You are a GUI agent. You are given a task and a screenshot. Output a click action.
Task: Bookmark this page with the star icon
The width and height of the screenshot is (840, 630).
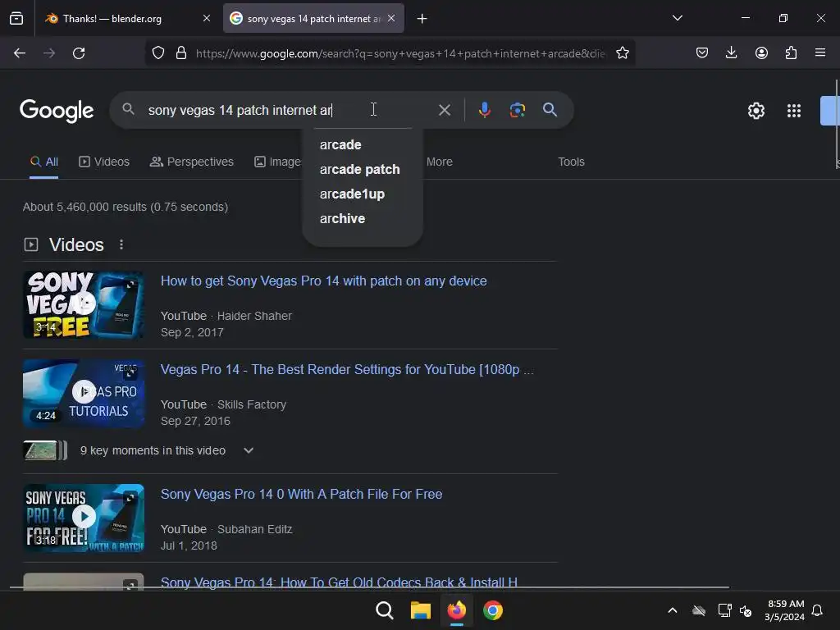pyautogui.click(x=622, y=53)
